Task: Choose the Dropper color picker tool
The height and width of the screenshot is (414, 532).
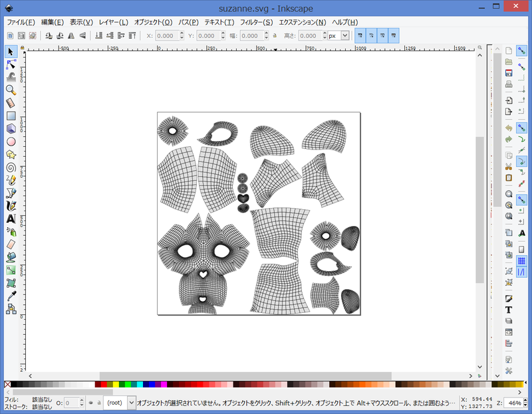Action: [11, 296]
